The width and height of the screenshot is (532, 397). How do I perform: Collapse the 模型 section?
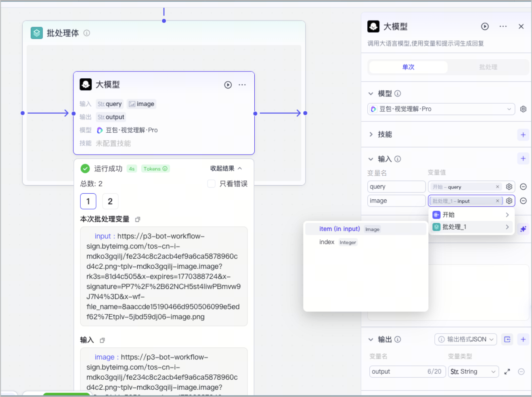(371, 94)
